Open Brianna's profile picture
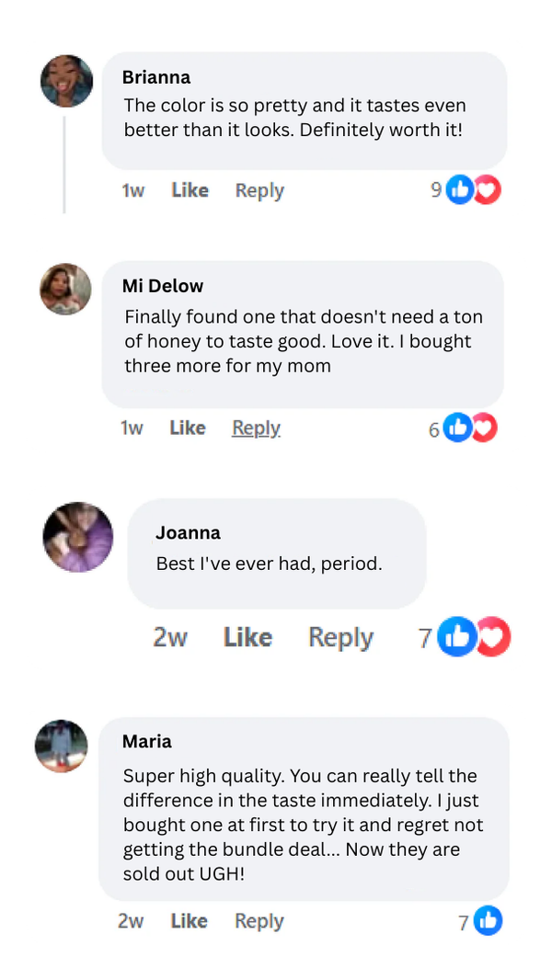The height and width of the screenshot is (980, 552). [x=67, y=81]
